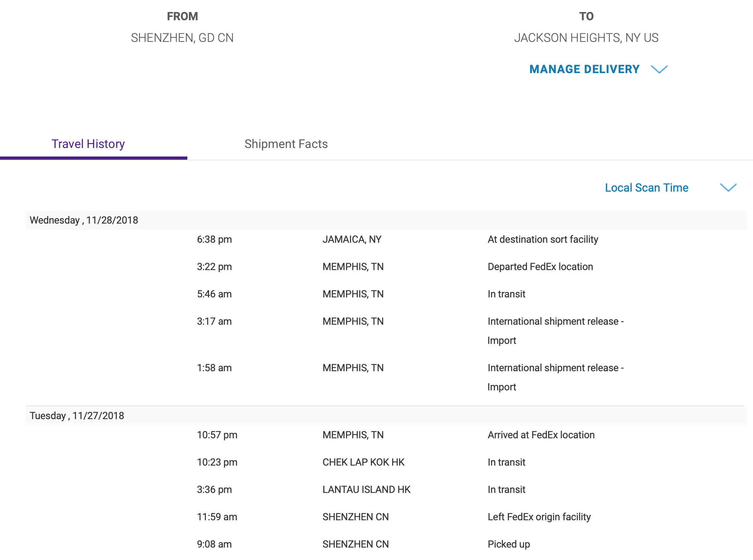Click the JACKSON HEIGHTS, NY US destination
753x560 pixels.
[586, 38]
